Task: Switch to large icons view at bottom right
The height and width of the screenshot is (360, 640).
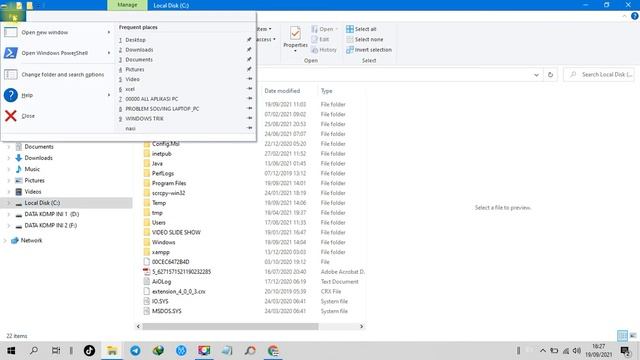Action: pos(633,336)
